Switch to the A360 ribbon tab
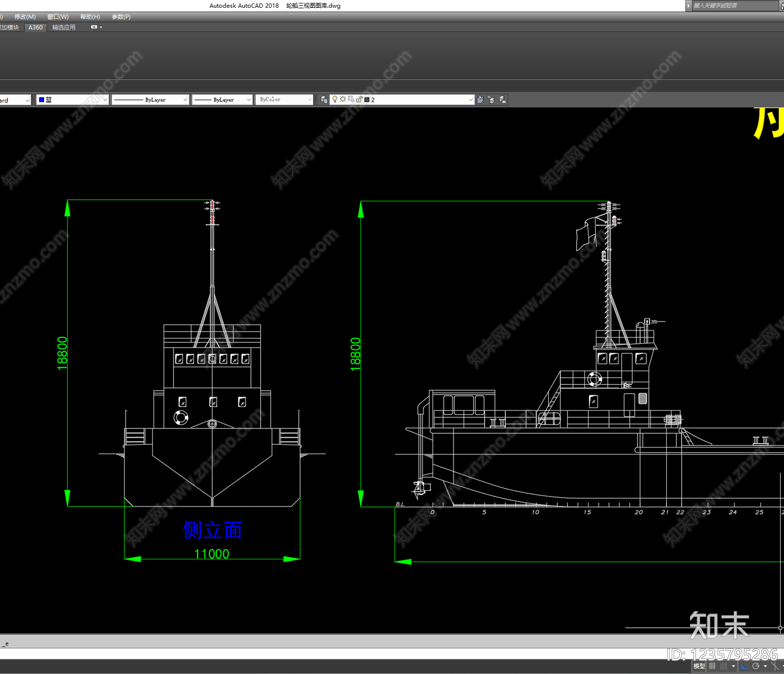Image resolution: width=784 pixels, height=674 pixels. [x=35, y=27]
